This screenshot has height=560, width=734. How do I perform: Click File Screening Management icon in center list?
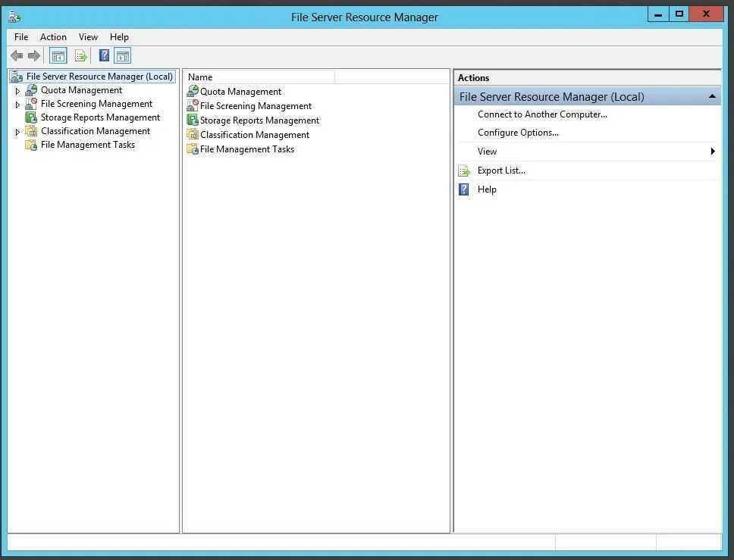(193, 105)
